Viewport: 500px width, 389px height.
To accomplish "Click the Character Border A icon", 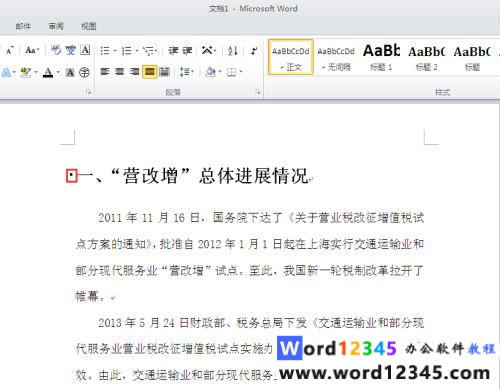I will point(85,50).
